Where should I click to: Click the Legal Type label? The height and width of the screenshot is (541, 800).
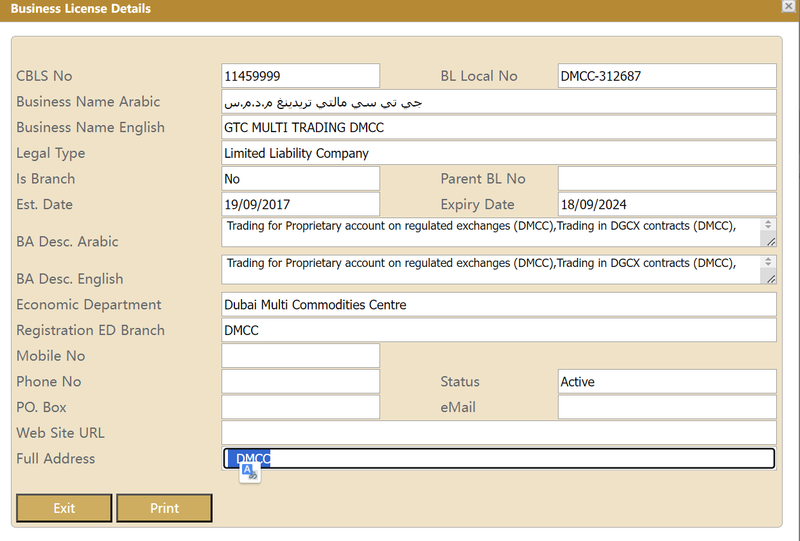[51, 153]
